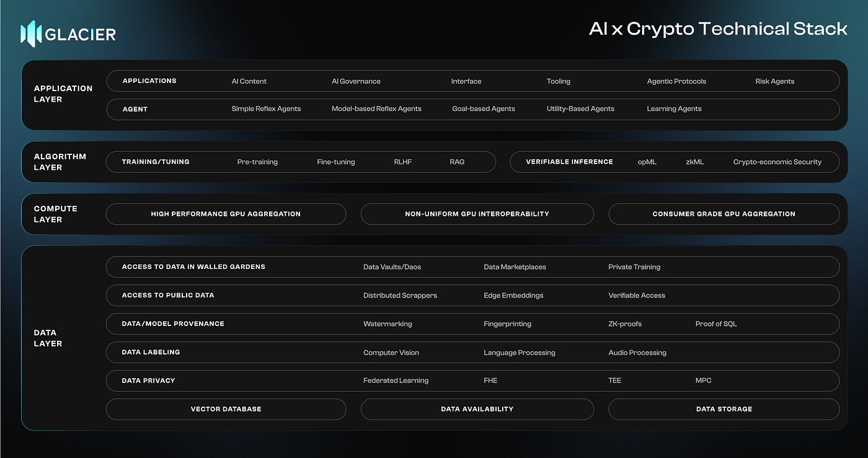Open Data Marketplaces item
Viewport: 868px width, 458px height.
[515, 267]
